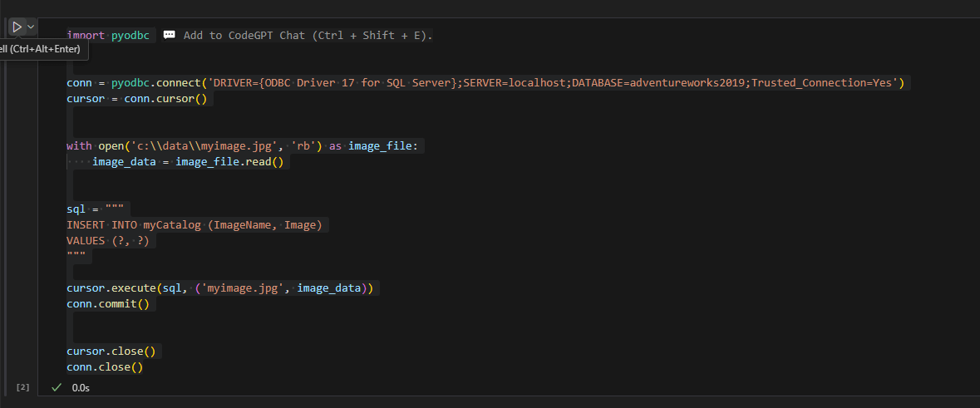
Task: Click the green success checkmark icon
Action: pyautogui.click(x=57, y=387)
